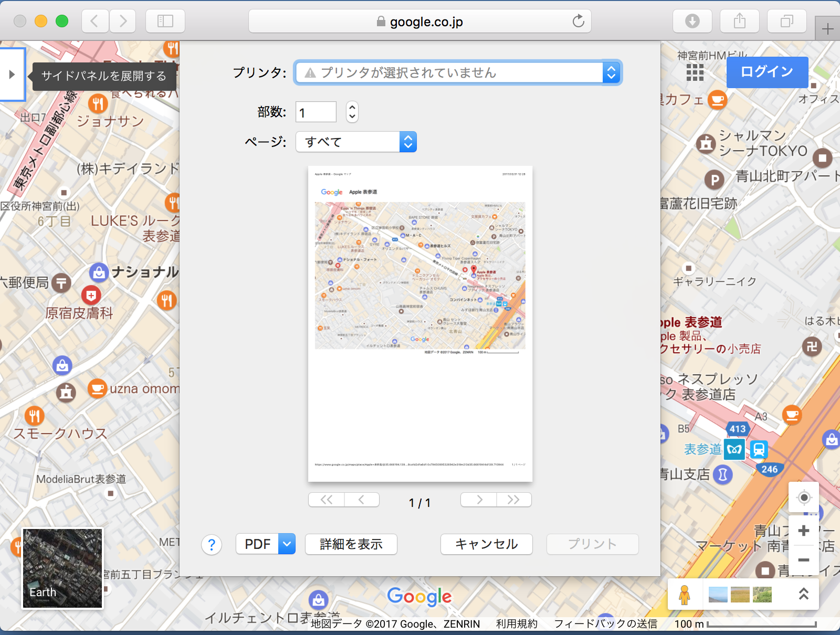Click the Earth satellite view thumbnail

point(62,568)
